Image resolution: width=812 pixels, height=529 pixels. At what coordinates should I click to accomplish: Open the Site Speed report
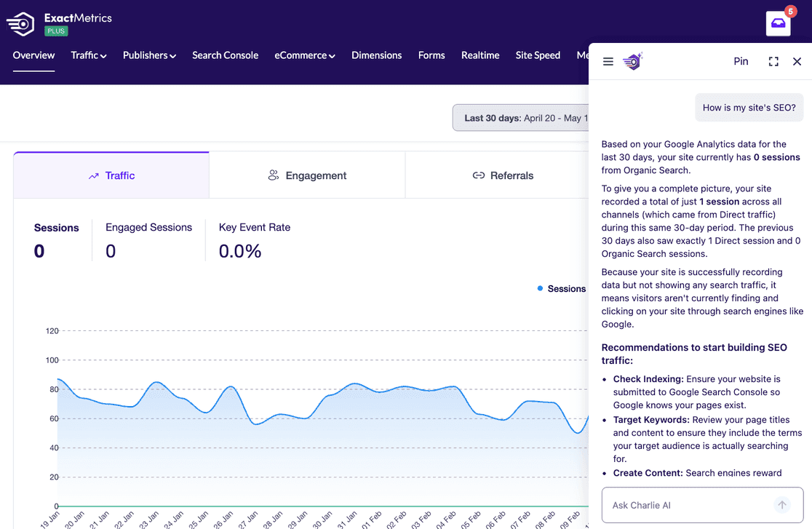(x=538, y=55)
